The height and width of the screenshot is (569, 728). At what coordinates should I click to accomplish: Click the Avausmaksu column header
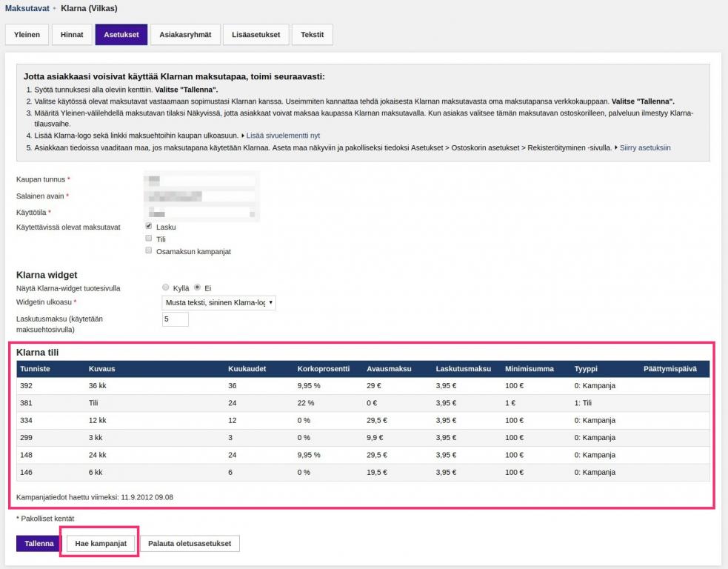point(389,369)
